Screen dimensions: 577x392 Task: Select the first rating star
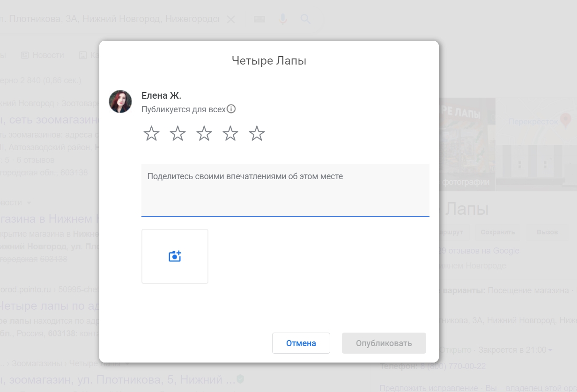point(151,133)
